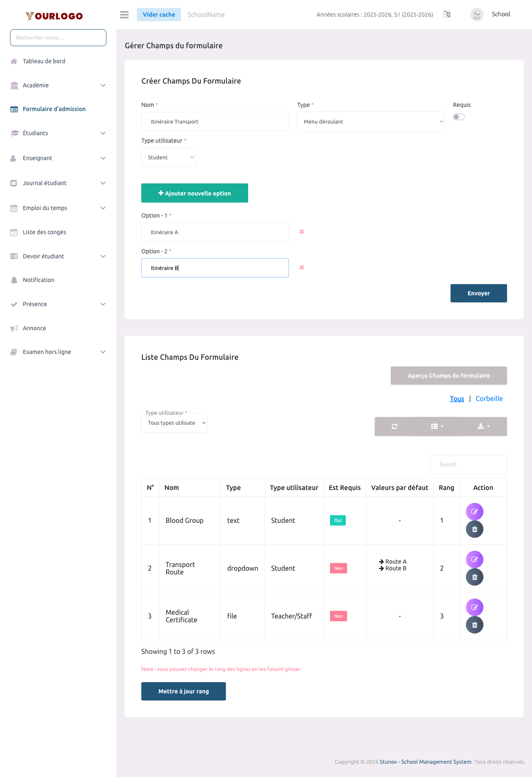Edit the Medical Certificate field
Image resolution: width=532 pixels, height=777 pixels.
[x=474, y=607]
